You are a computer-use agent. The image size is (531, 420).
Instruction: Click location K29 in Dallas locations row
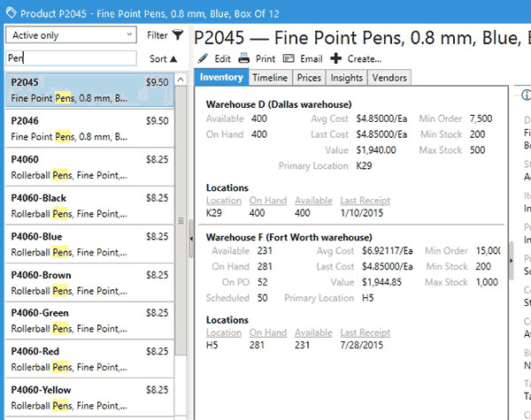click(214, 213)
